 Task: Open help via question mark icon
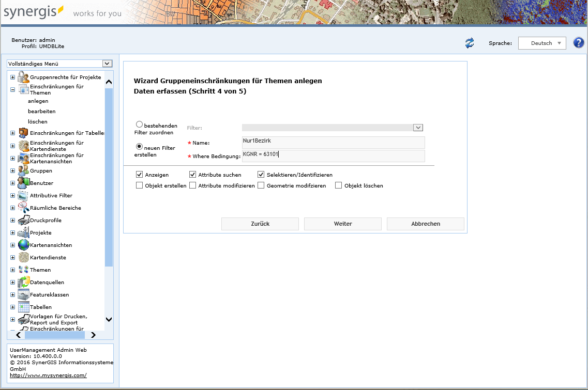tap(579, 43)
